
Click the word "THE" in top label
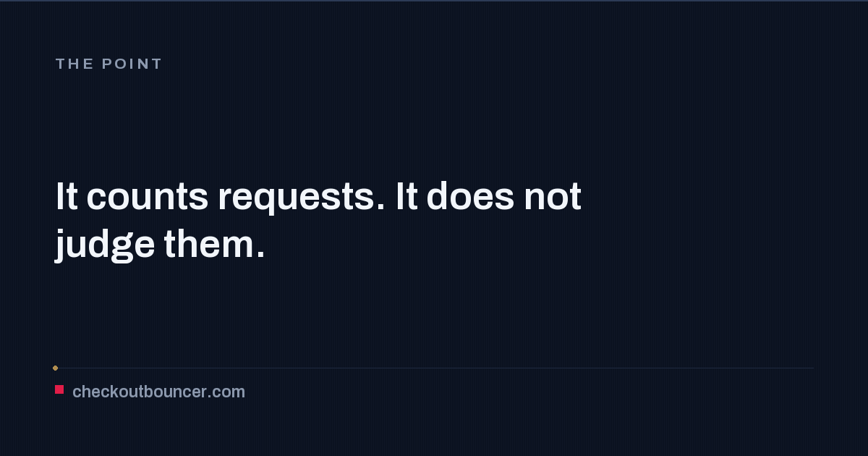click(x=75, y=64)
